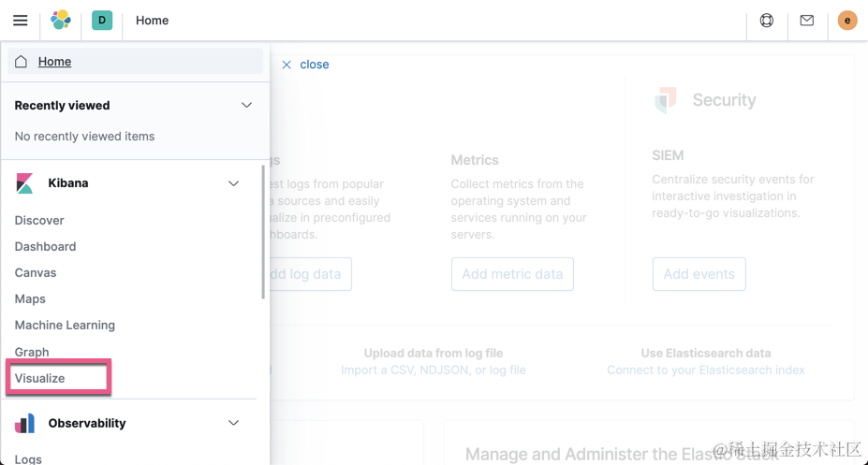Click the side navigation scrollbar
The width and height of the screenshot is (868, 465).
point(263,232)
